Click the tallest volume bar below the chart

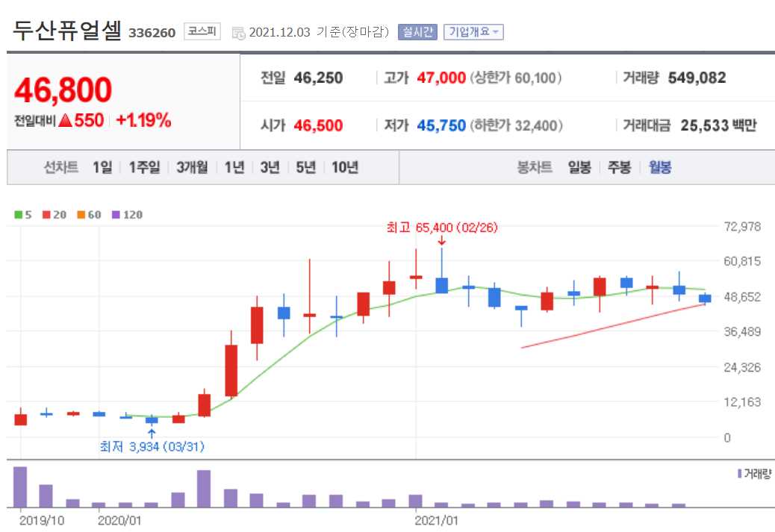pos(19,485)
